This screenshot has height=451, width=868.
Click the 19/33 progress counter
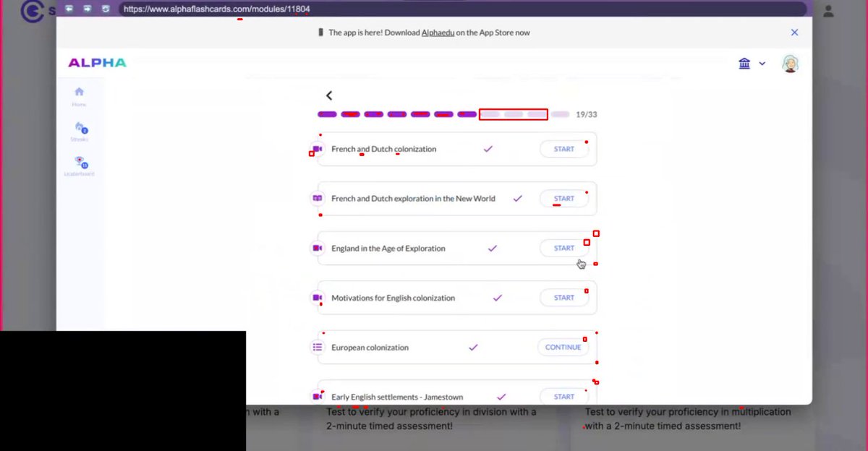click(587, 114)
